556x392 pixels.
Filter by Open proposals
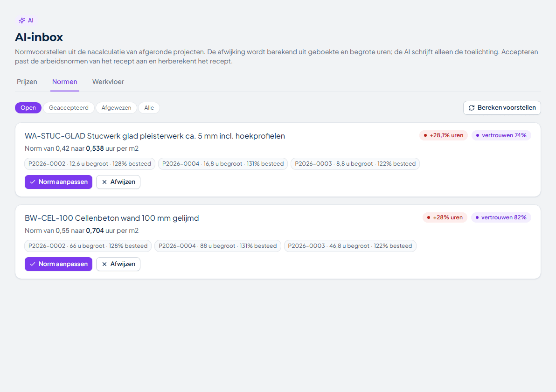(28, 108)
